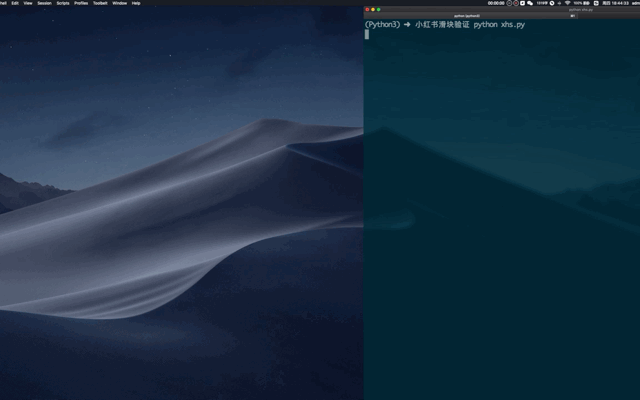Minimize the terminal with yellow button
This screenshot has width=640, height=400.
(373, 9)
